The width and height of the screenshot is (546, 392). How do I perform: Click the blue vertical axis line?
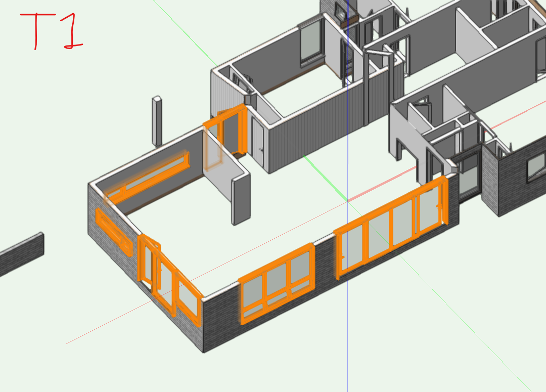pos(348,101)
